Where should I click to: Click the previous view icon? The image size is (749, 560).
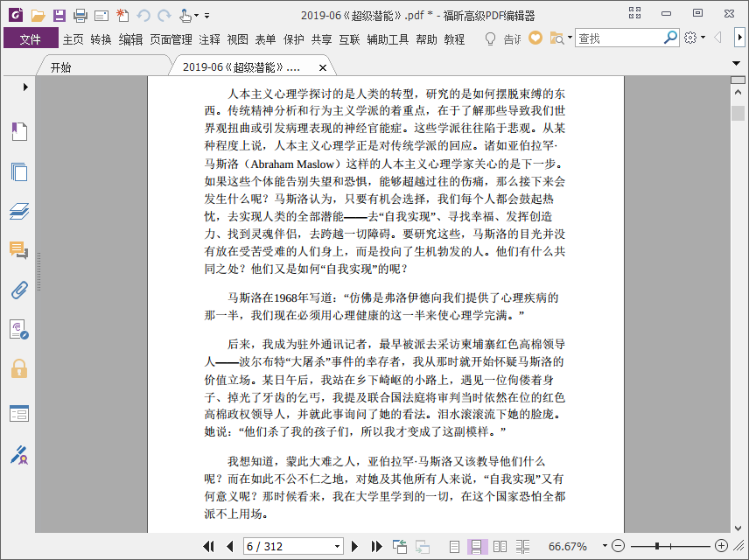[x=400, y=546]
